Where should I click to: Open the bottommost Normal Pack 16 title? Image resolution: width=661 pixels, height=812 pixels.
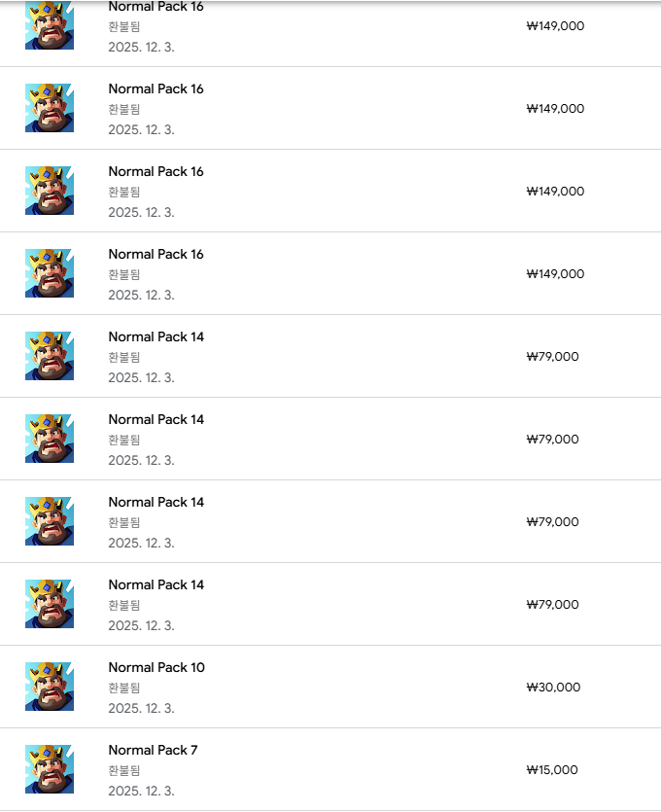[157, 254]
